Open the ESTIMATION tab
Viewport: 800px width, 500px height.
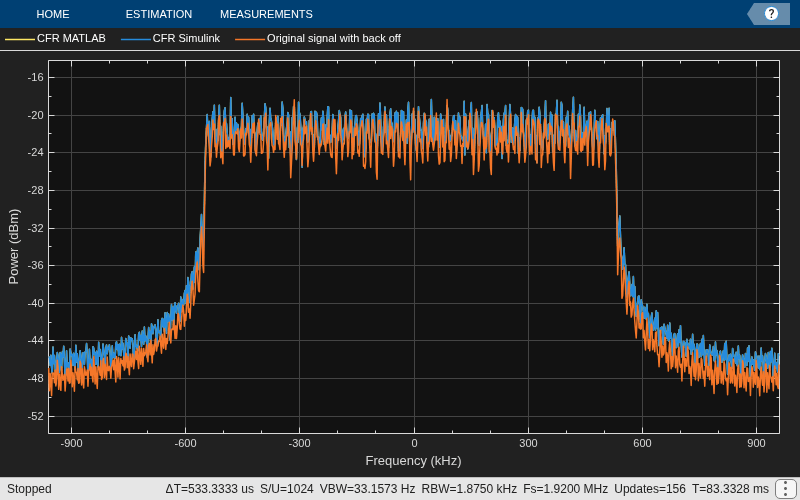coord(159,14)
